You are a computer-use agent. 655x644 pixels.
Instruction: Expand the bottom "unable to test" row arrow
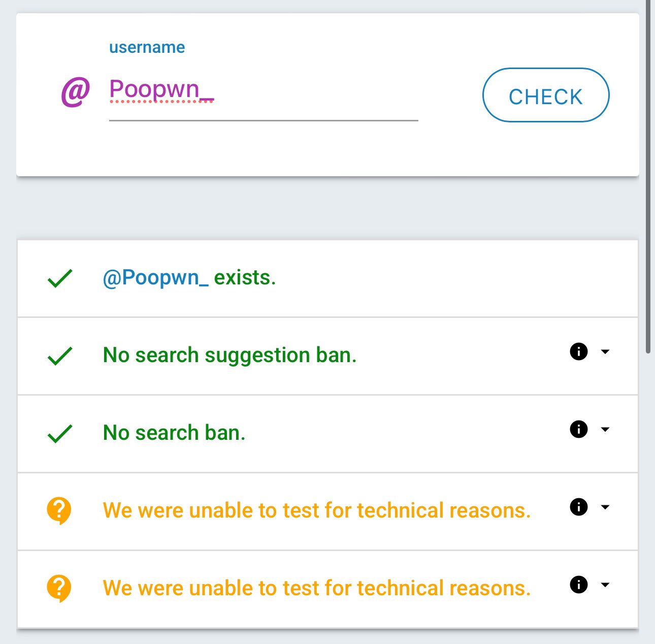[x=605, y=585]
